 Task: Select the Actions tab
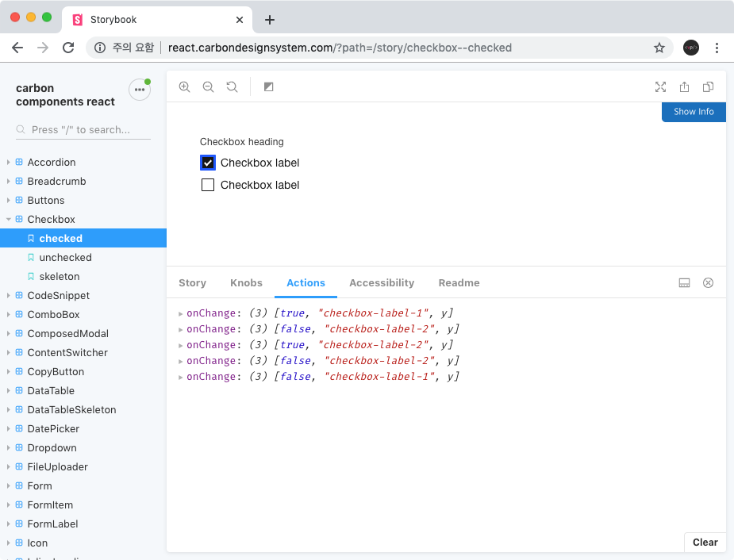[306, 282]
